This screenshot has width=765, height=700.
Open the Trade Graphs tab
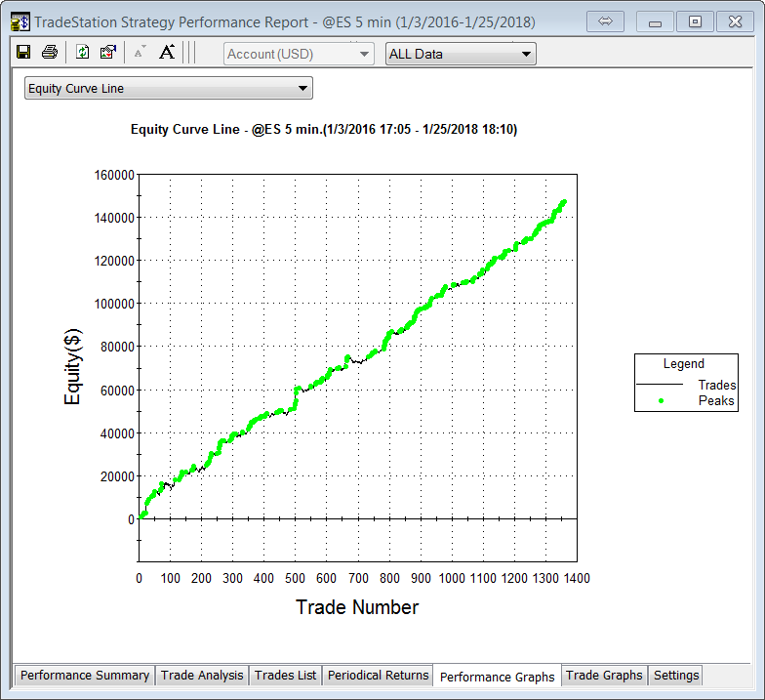click(x=604, y=675)
